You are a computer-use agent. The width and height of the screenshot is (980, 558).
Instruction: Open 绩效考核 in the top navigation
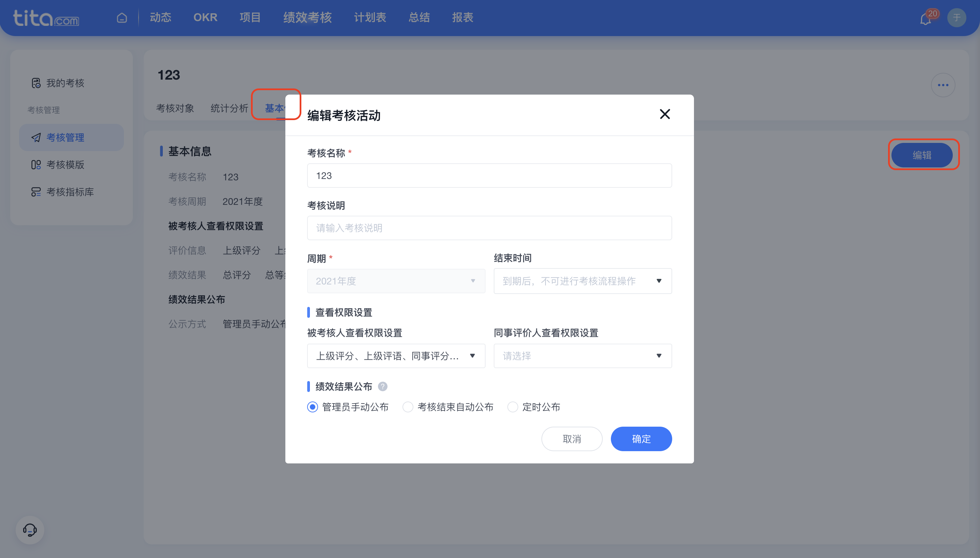click(x=307, y=18)
